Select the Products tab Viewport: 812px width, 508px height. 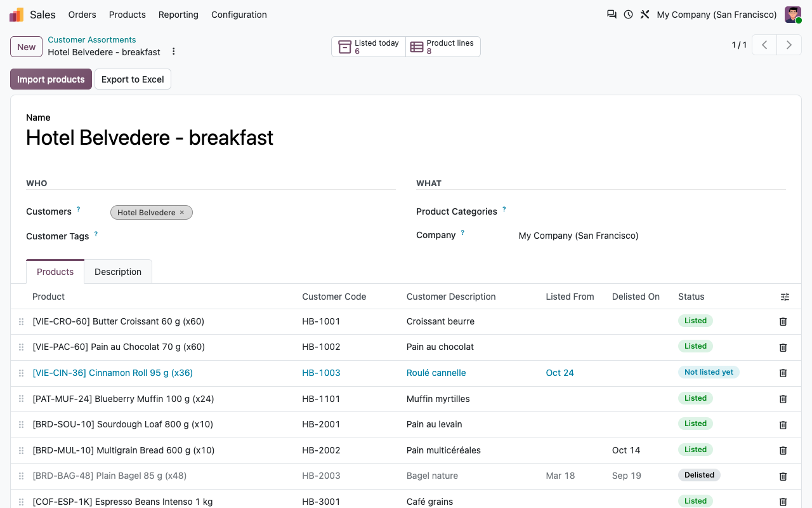pyautogui.click(x=55, y=272)
